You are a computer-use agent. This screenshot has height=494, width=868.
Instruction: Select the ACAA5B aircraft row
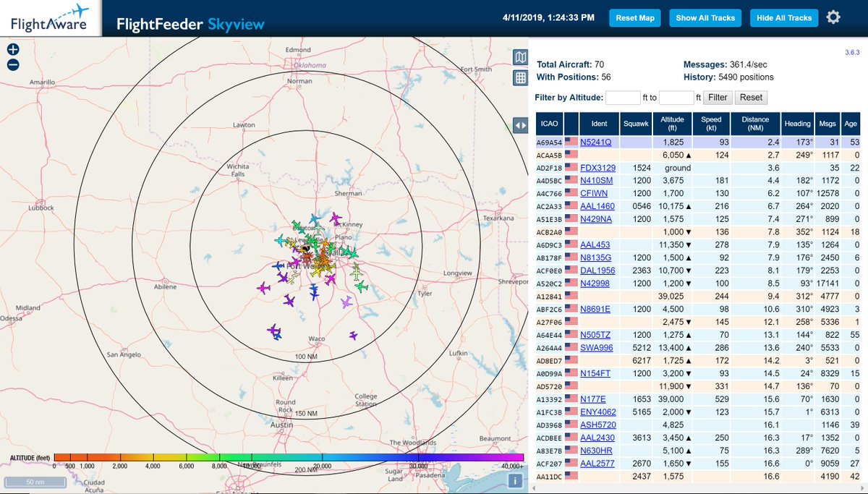pyautogui.click(x=699, y=155)
